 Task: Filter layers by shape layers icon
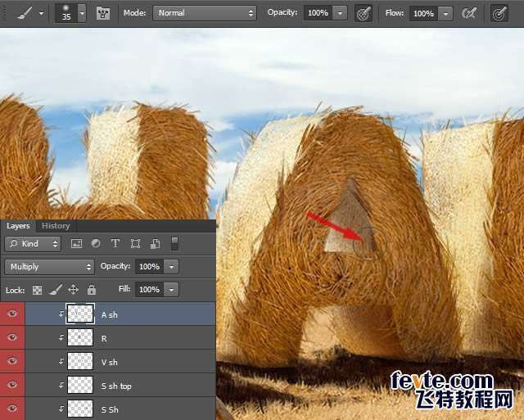(135, 244)
